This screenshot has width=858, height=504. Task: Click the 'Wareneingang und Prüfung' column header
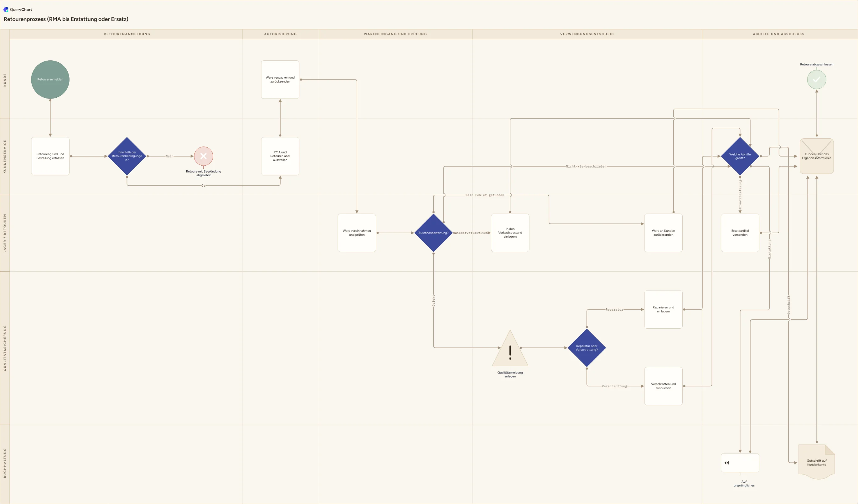coord(395,34)
